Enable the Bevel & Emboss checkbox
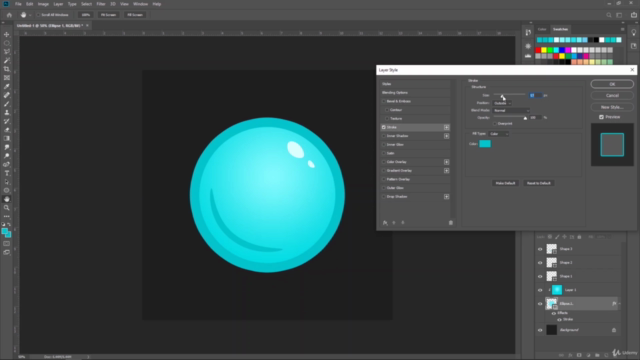 384,101
